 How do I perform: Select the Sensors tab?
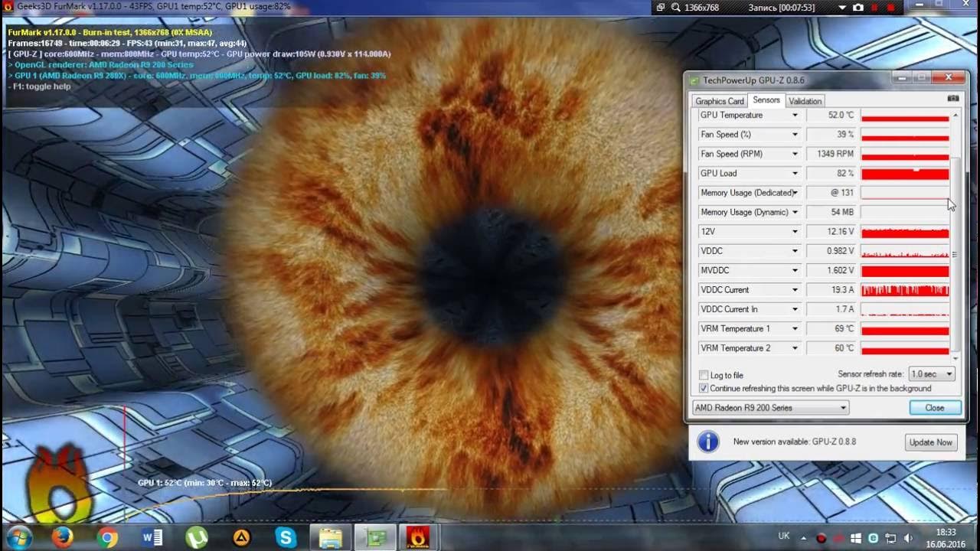point(766,100)
